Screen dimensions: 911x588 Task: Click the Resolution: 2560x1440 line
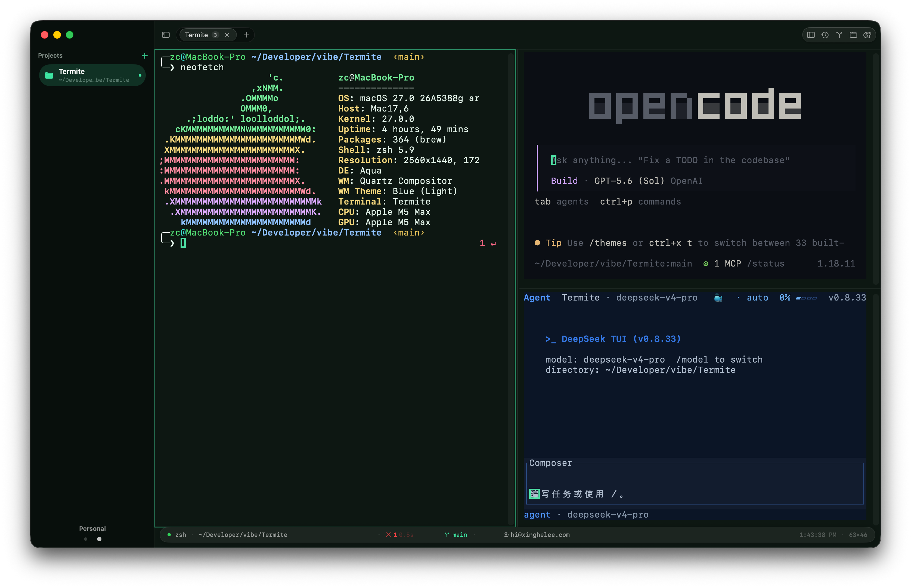[x=408, y=160]
